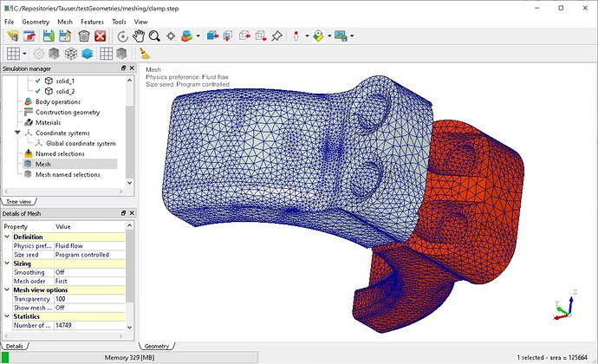Screen dimensions: 598x364
Task: Click the wireframe mesh cube icon
Action: pos(71,54)
